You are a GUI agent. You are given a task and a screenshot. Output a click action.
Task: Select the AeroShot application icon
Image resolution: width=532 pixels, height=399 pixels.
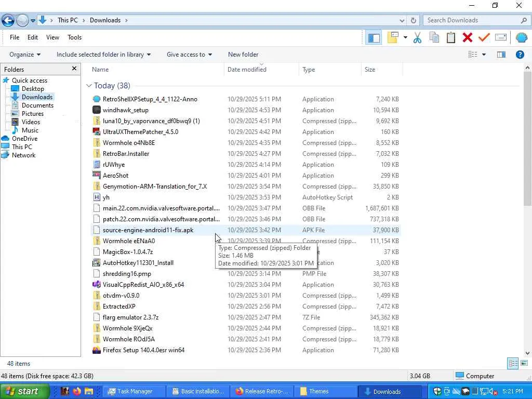tap(97, 176)
